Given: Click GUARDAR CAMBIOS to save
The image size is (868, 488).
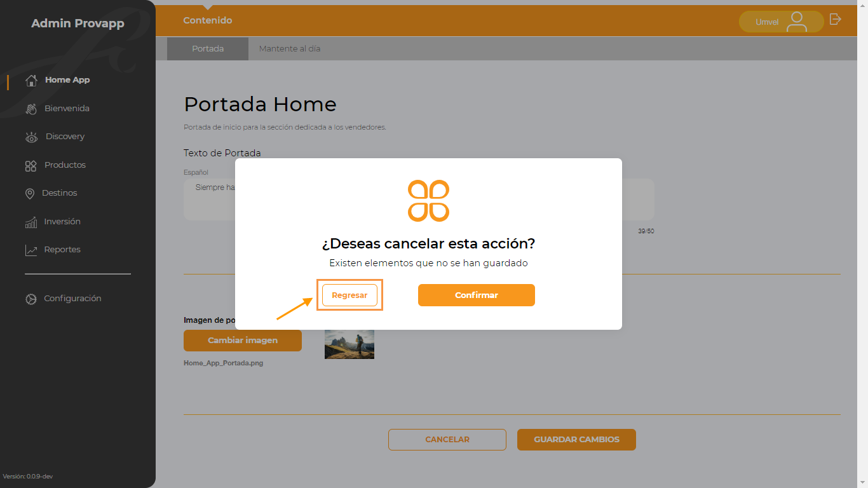Looking at the screenshot, I should click(x=576, y=440).
